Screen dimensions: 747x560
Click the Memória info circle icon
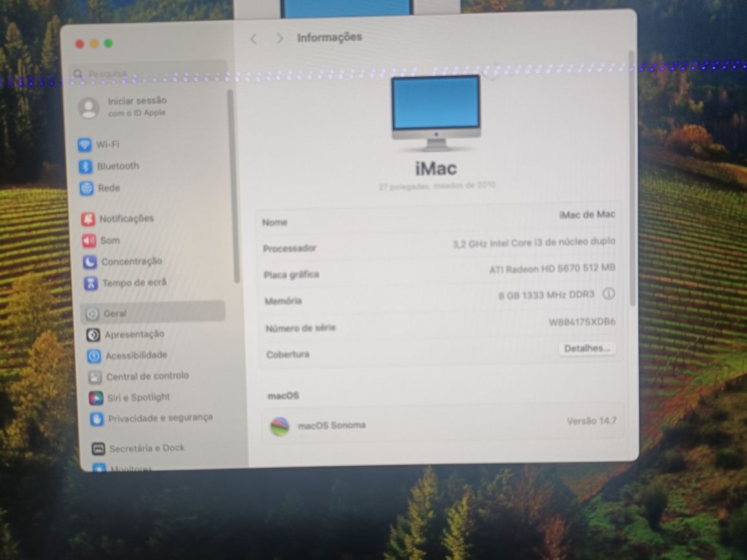[x=609, y=294]
